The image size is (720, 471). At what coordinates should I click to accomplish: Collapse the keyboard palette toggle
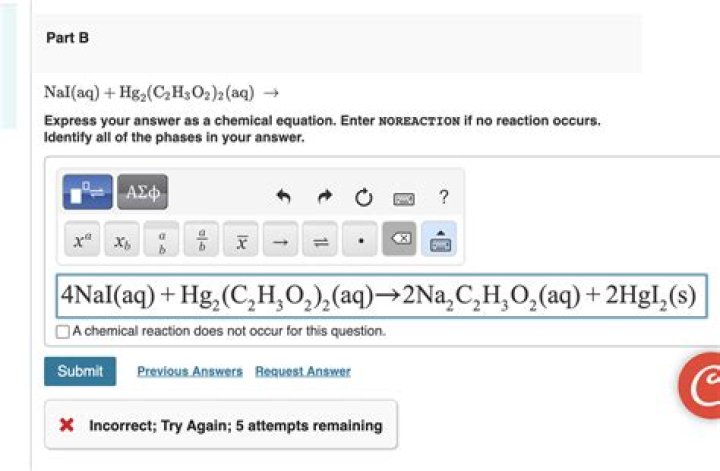[439, 241]
